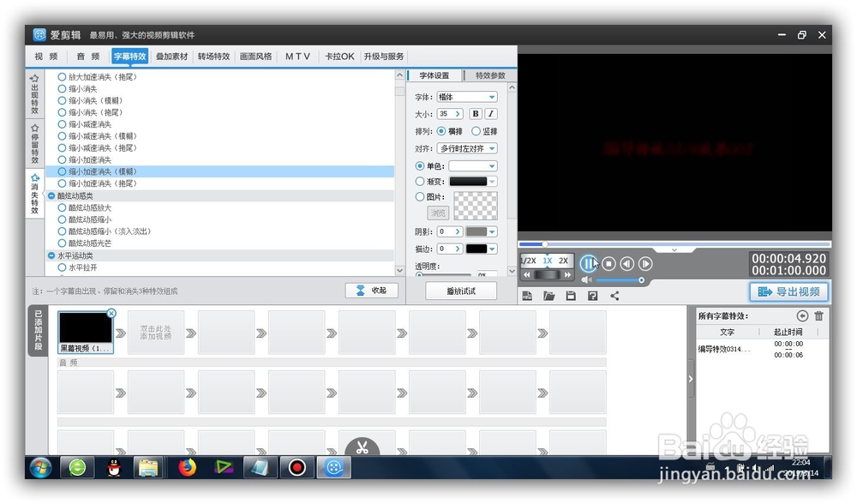Click the scissors cut icon
This screenshot has height=504, width=857.
362,447
